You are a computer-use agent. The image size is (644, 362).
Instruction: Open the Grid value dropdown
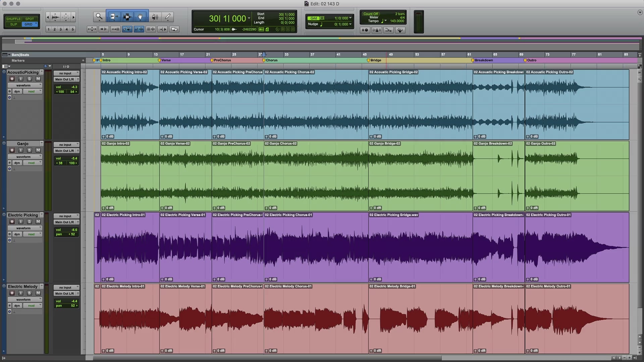pos(350,18)
